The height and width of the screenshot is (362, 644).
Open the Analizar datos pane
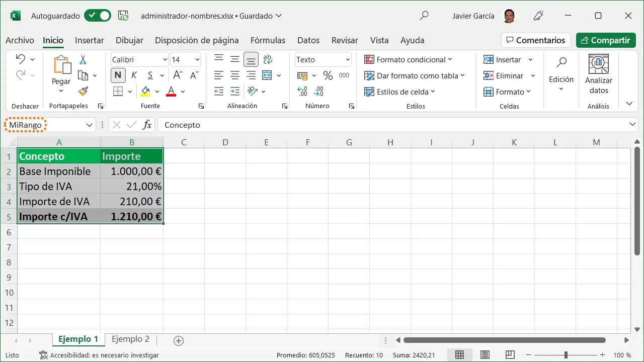pyautogui.click(x=598, y=74)
